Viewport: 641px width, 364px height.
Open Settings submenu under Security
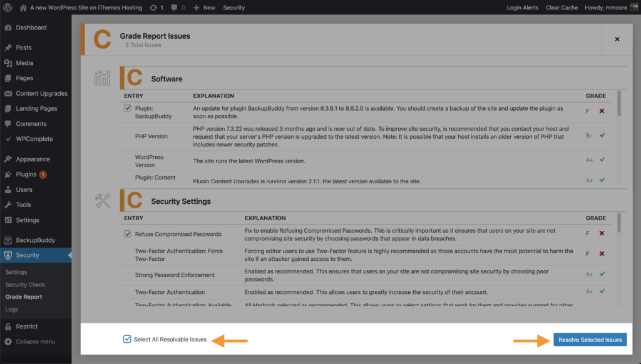16,272
